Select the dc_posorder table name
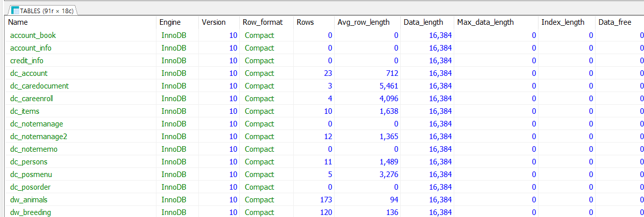 click(30, 187)
